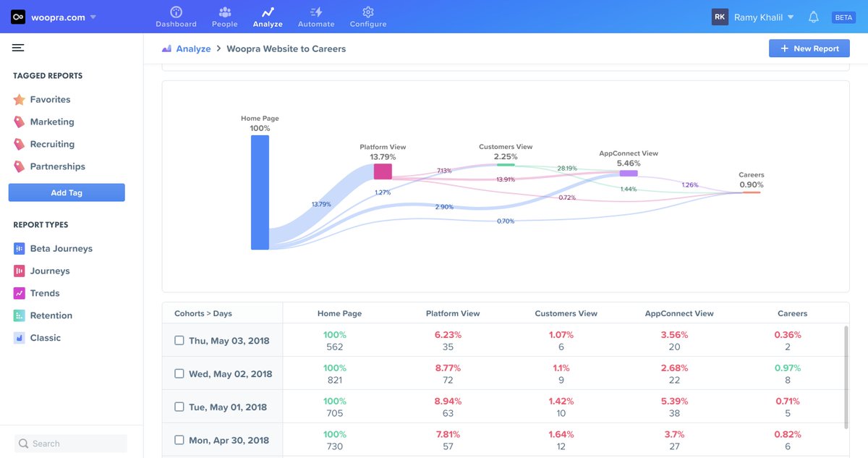Click the Careers orange node
This screenshot has width=868, height=458.
point(752,192)
